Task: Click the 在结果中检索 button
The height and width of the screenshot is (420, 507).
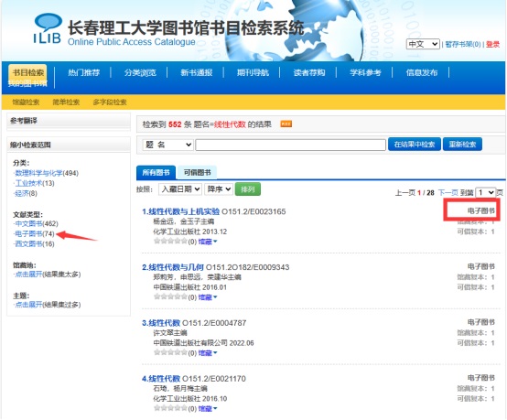Action: pyautogui.click(x=415, y=145)
